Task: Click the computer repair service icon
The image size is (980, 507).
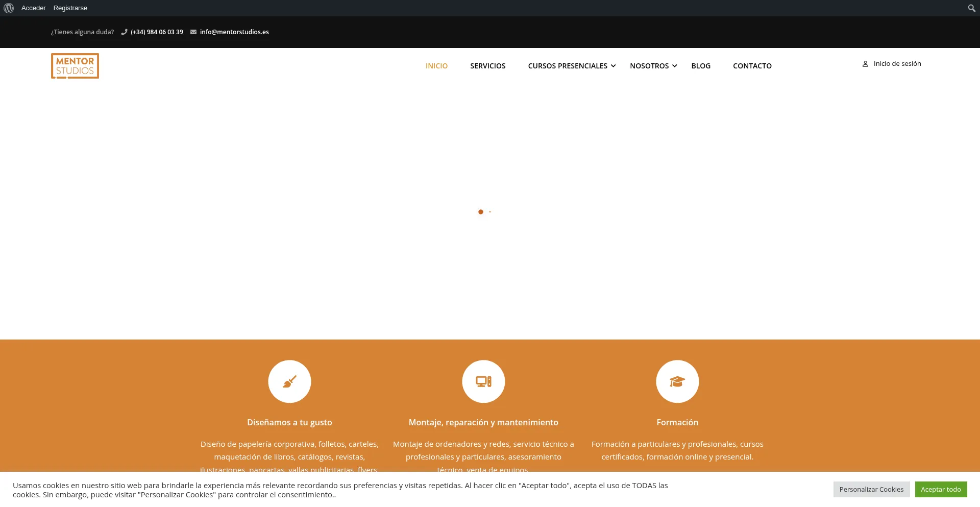Action: pyautogui.click(x=483, y=381)
